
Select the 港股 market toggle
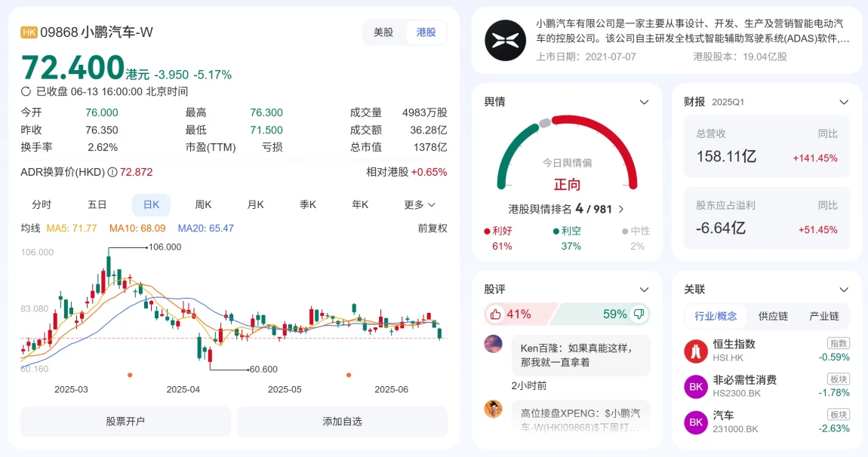pyautogui.click(x=426, y=32)
